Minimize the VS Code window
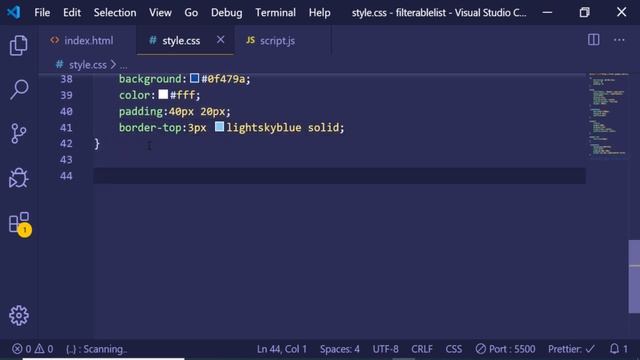Viewport: 640px width, 360px height. click(547, 12)
